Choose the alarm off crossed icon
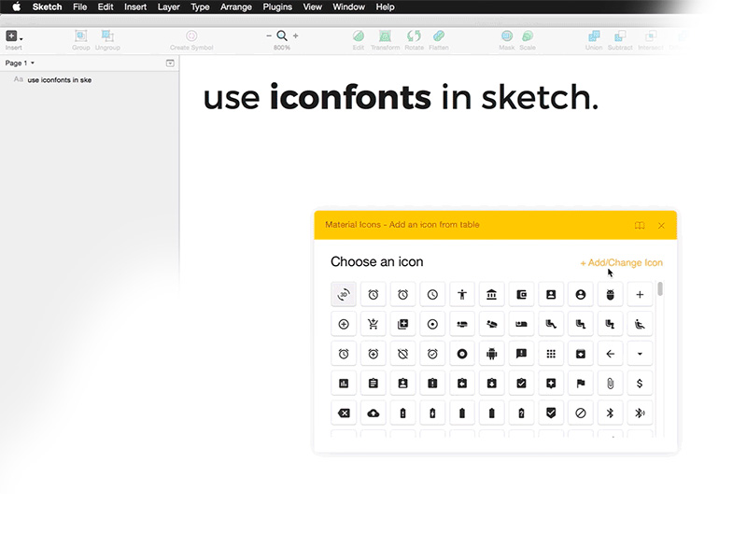The image size is (747, 560). [x=402, y=354]
